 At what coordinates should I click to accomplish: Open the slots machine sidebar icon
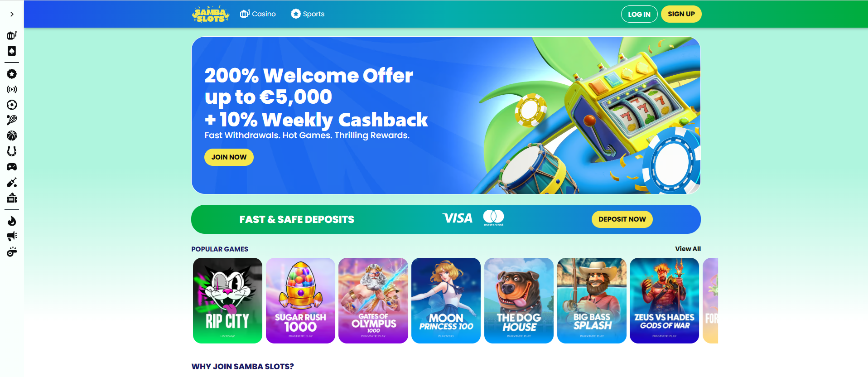12,35
